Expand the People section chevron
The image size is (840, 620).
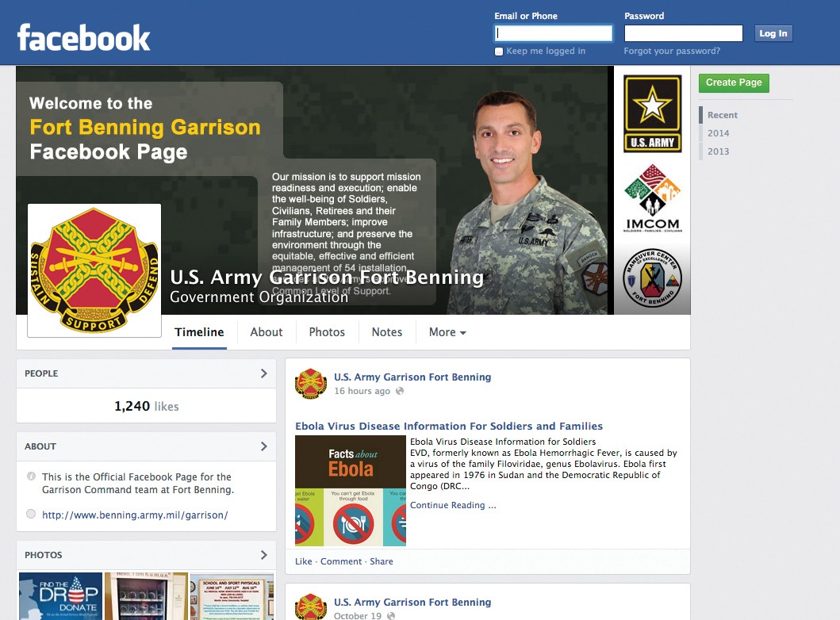pos(263,373)
